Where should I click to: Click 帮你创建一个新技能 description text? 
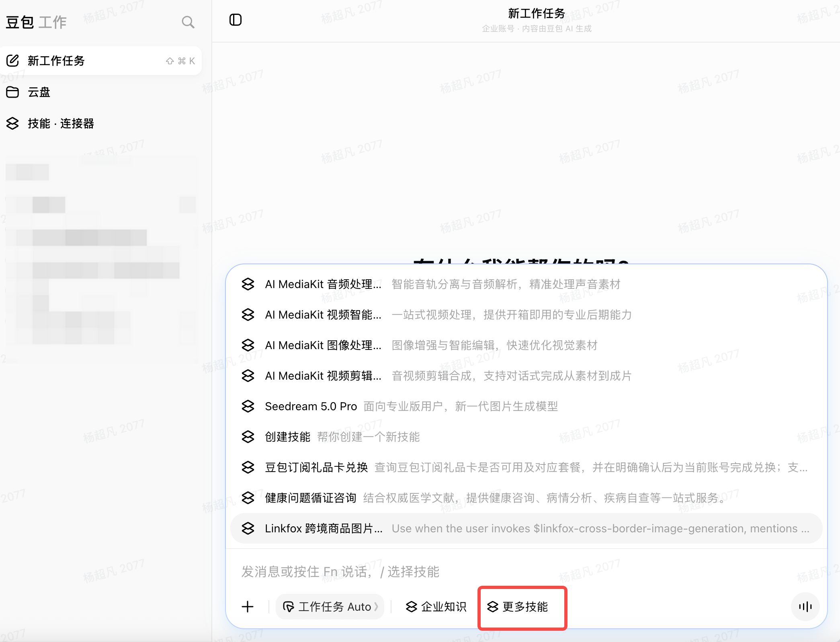coord(369,437)
